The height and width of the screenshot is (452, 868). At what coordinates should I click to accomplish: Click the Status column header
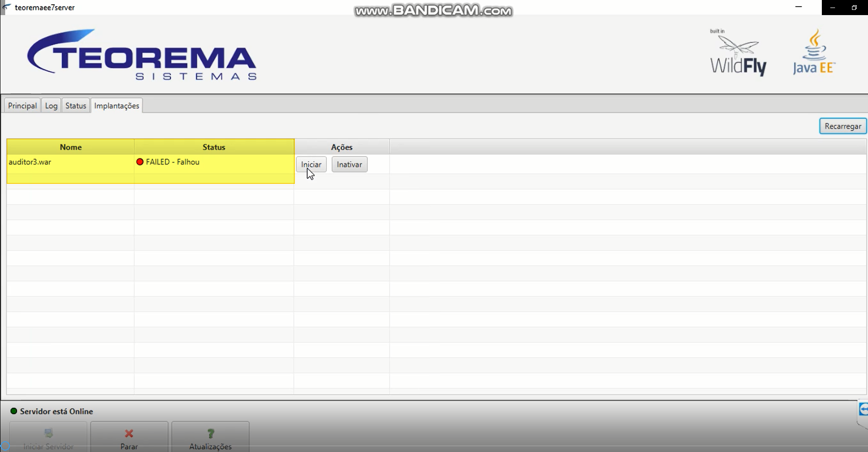(x=214, y=147)
